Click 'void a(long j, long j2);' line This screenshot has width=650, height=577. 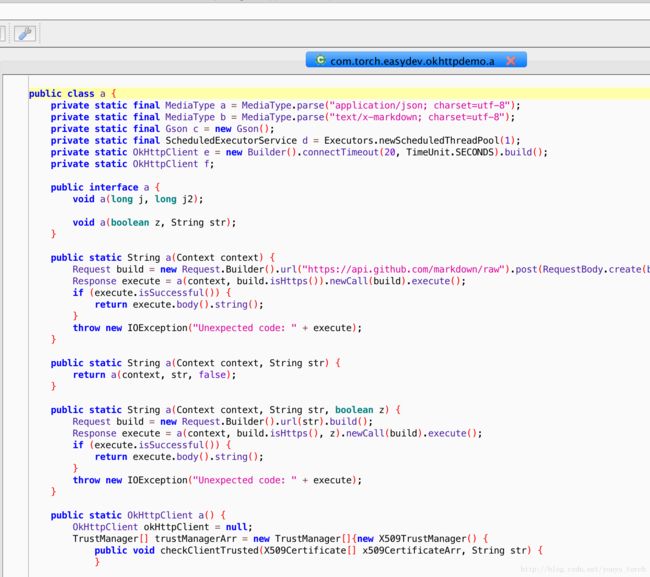[x=138, y=199]
